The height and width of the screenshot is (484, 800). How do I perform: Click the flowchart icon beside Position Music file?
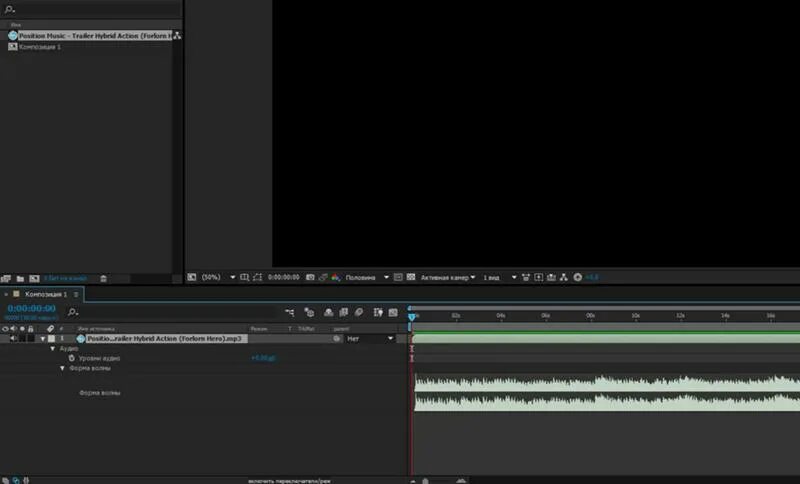click(177, 36)
